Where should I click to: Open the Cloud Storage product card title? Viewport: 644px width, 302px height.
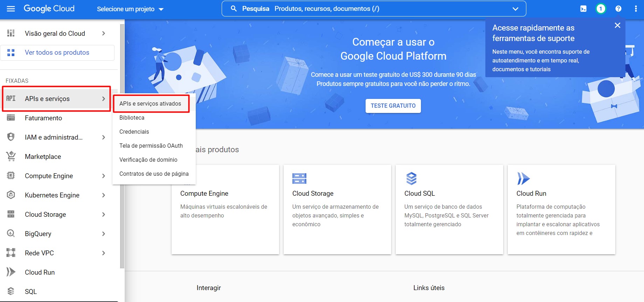point(313,193)
